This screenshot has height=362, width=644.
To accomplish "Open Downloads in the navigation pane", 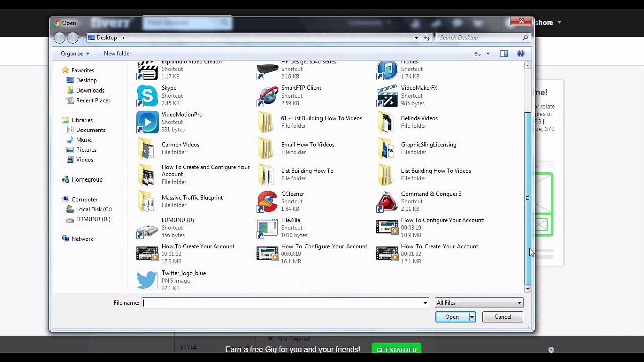I will 91,90.
